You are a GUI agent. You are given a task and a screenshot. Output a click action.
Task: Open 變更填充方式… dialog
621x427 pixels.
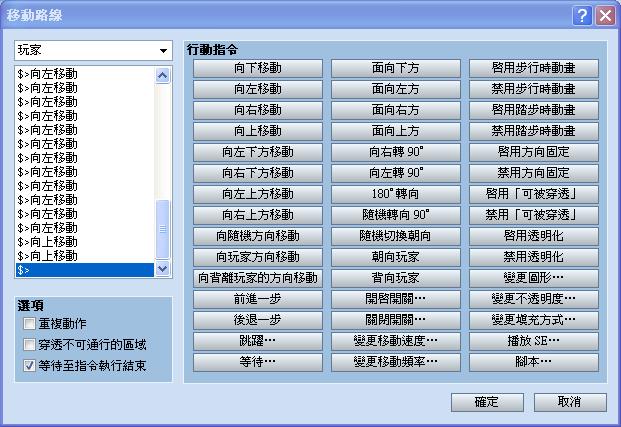click(x=533, y=320)
